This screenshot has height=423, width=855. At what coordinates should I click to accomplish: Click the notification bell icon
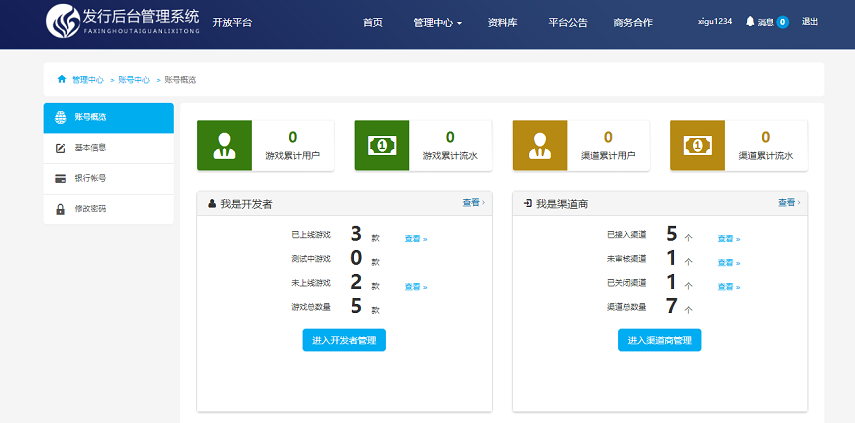[750, 21]
